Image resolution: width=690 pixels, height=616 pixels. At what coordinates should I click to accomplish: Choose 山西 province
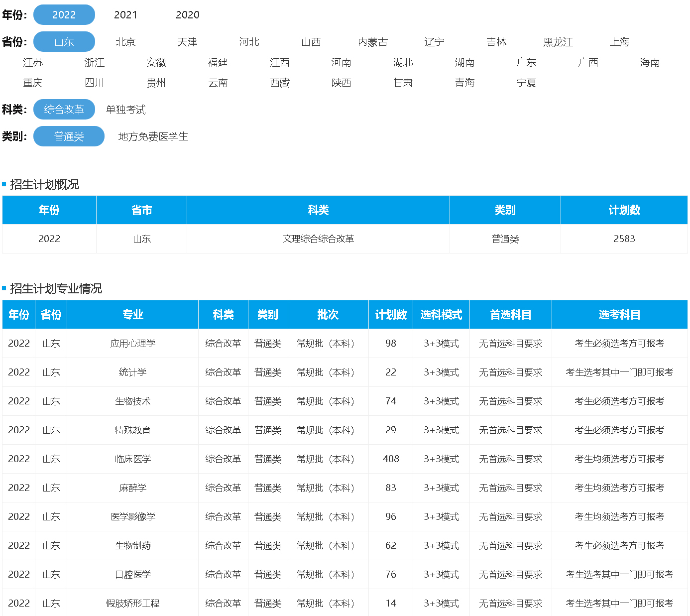(311, 42)
